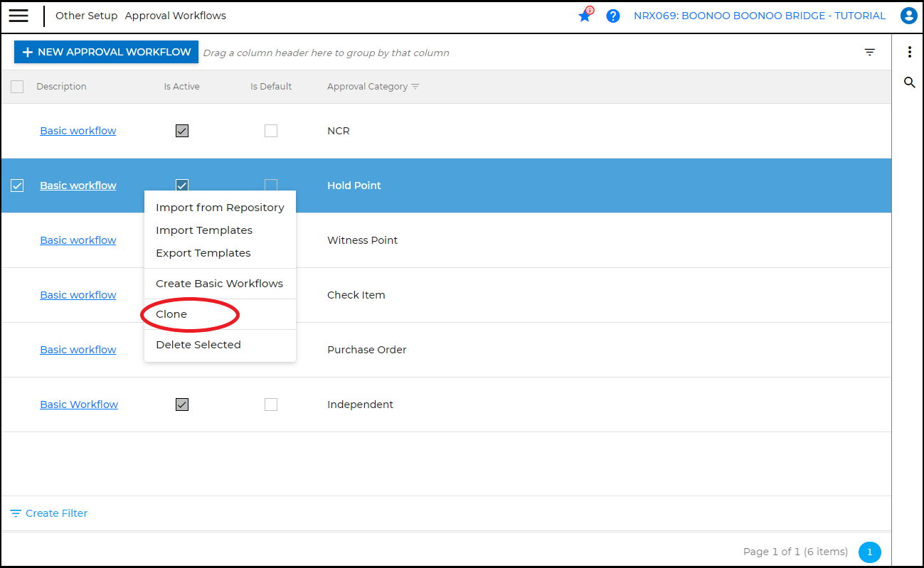924x568 pixels.
Task: Click the search magnifier icon
Action: click(909, 82)
